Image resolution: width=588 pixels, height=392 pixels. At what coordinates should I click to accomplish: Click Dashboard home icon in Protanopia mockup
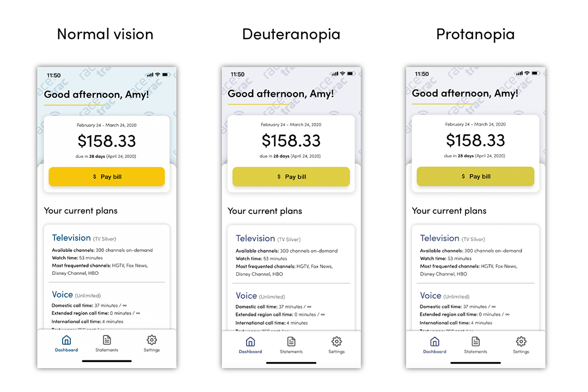tap(434, 341)
